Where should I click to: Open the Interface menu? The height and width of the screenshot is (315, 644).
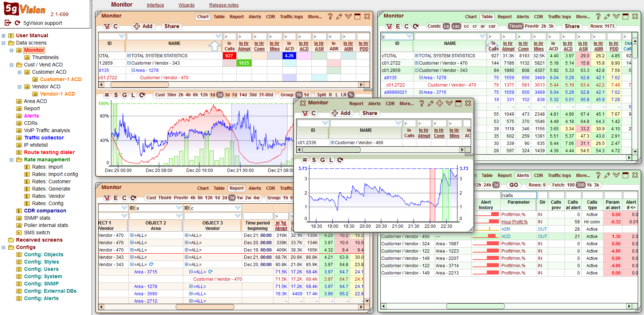[x=155, y=5]
